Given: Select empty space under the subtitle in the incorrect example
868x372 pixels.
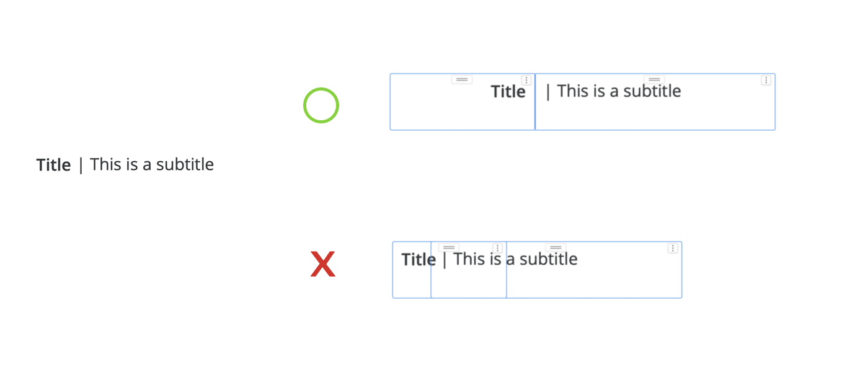Looking at the screenshot, I should (x=594, y=283).
